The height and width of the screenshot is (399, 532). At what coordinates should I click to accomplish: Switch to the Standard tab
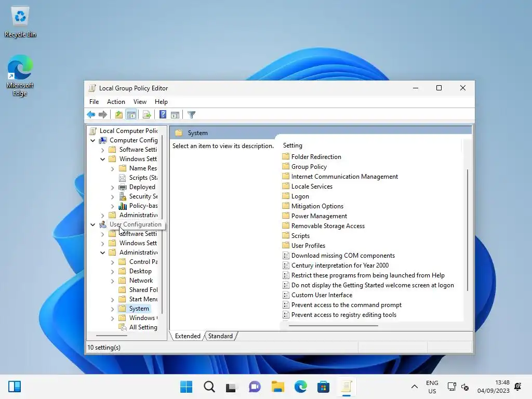point(220,336)
